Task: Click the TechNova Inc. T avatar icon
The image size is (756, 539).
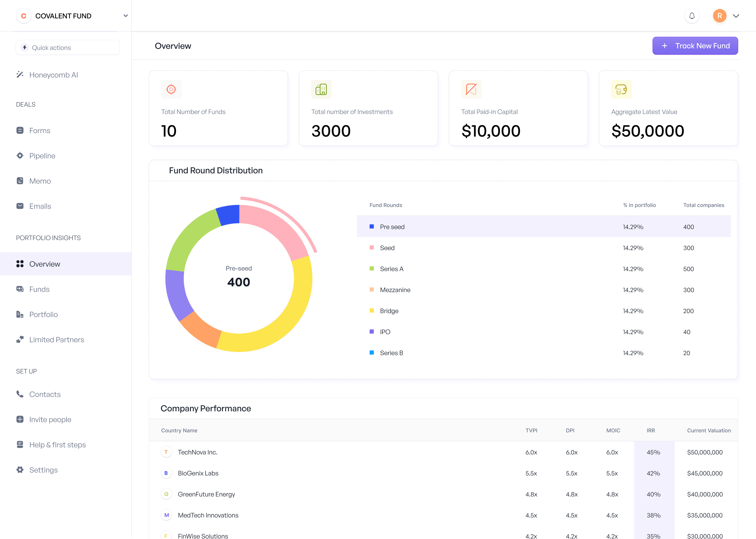Action: (x=166, y=452)
